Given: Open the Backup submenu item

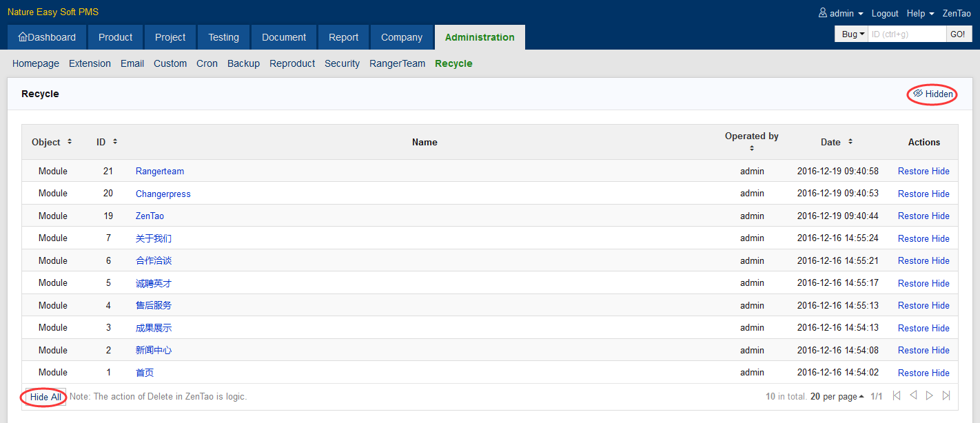Looking at the screenshot, I should point(243,63).
